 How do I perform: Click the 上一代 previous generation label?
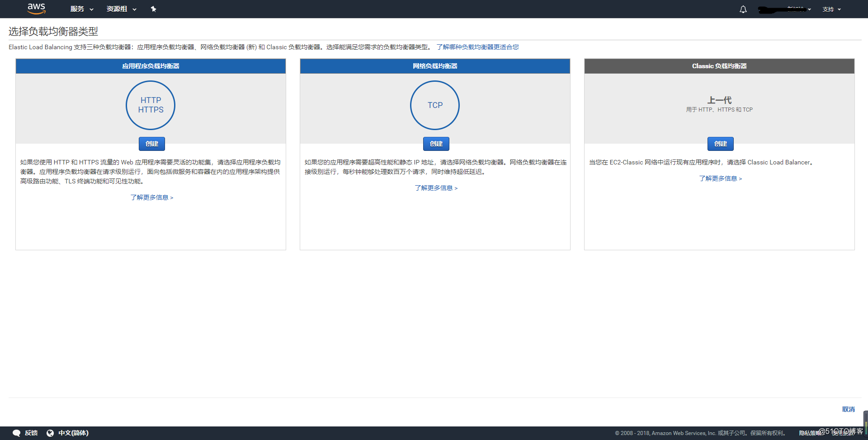tap(719, 100)
